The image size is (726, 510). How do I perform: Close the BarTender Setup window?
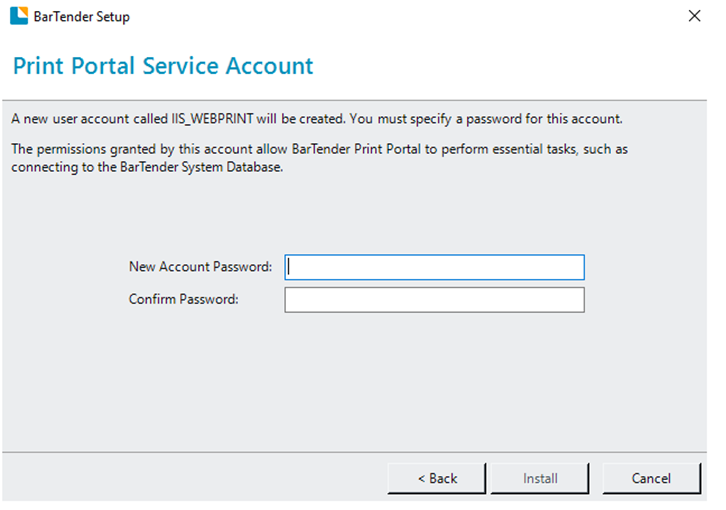click(694, 17)
